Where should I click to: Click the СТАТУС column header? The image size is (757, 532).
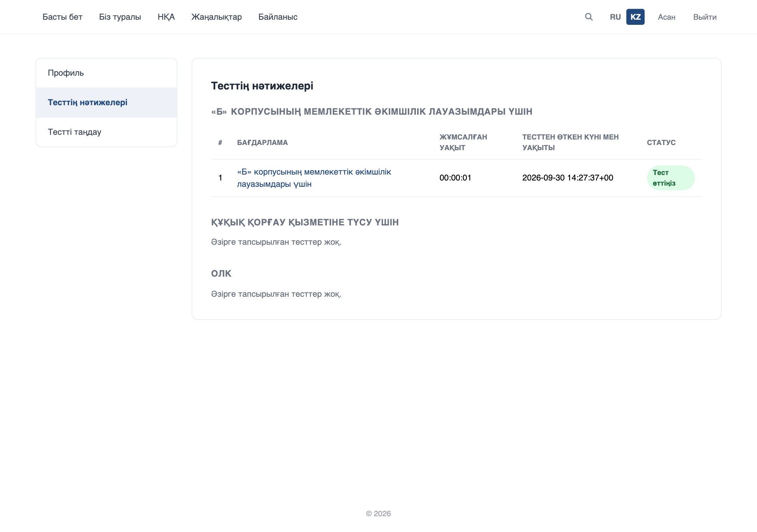pos(661,143)
